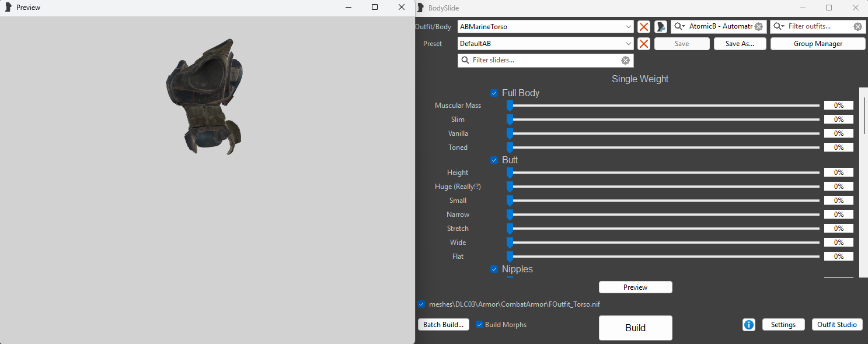Image resolution: width=868 pixels, height=344 pixels.
Task: Clear the AtomicB group filter text
Action: click(x=758, y=27)
